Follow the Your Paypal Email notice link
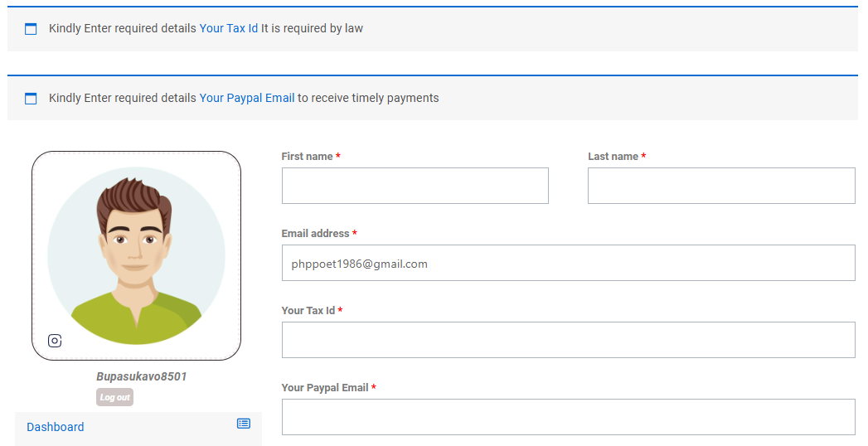Viewport: 868px width, 446px height. coord(247,98)
